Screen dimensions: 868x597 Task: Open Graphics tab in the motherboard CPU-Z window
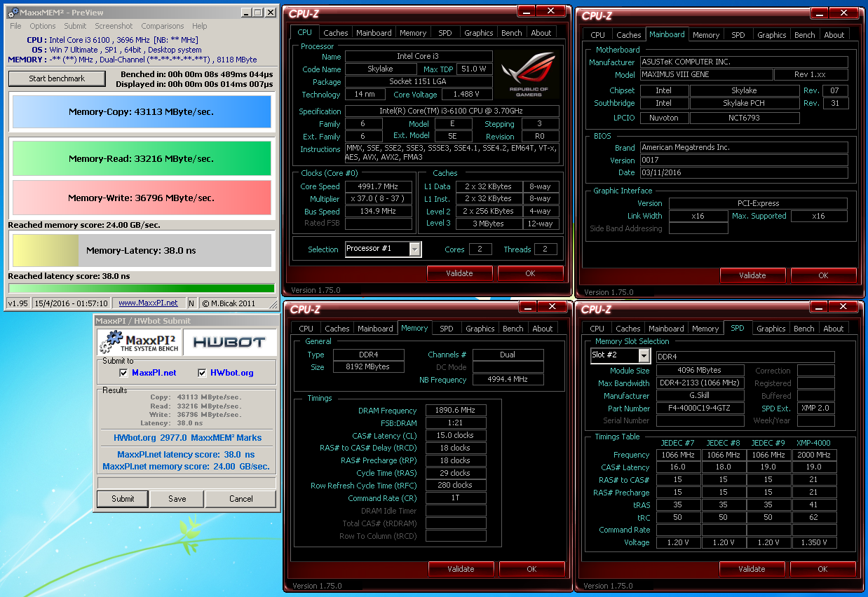coord(772,35)
